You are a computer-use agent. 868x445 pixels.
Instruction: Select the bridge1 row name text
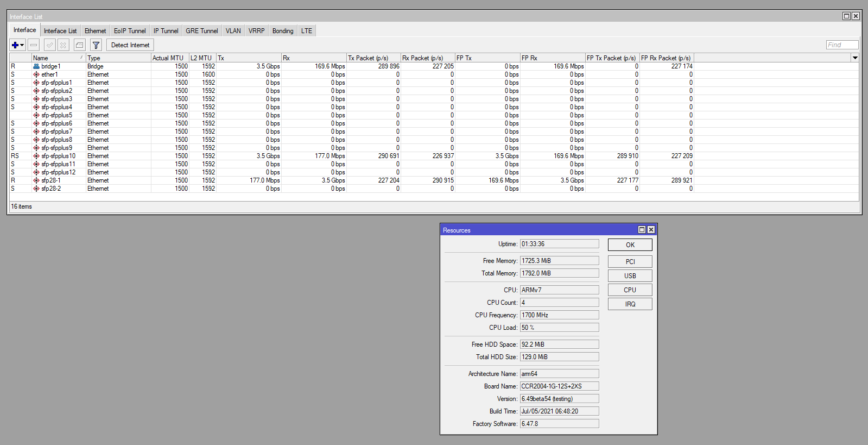[x=51, y=66]
